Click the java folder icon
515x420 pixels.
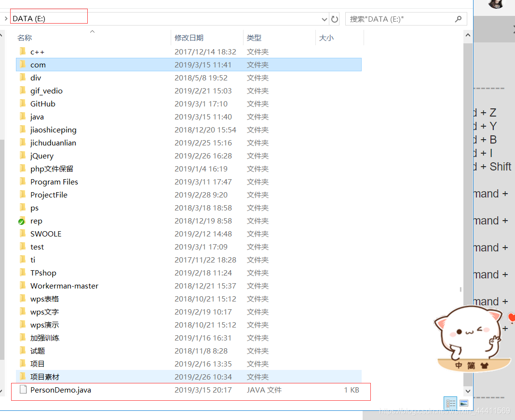(x=23, y=117)
